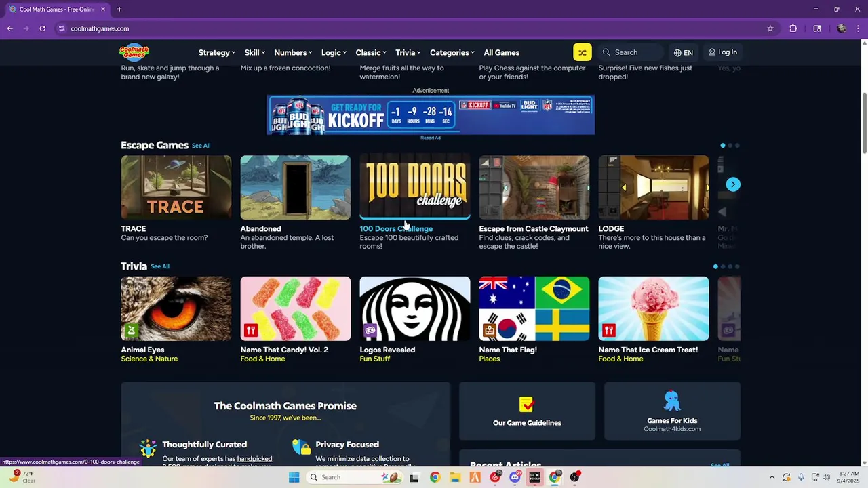Screen dimensions: 868x488
Task: Open a new tab with the plus button
Action: click(119, 9)
